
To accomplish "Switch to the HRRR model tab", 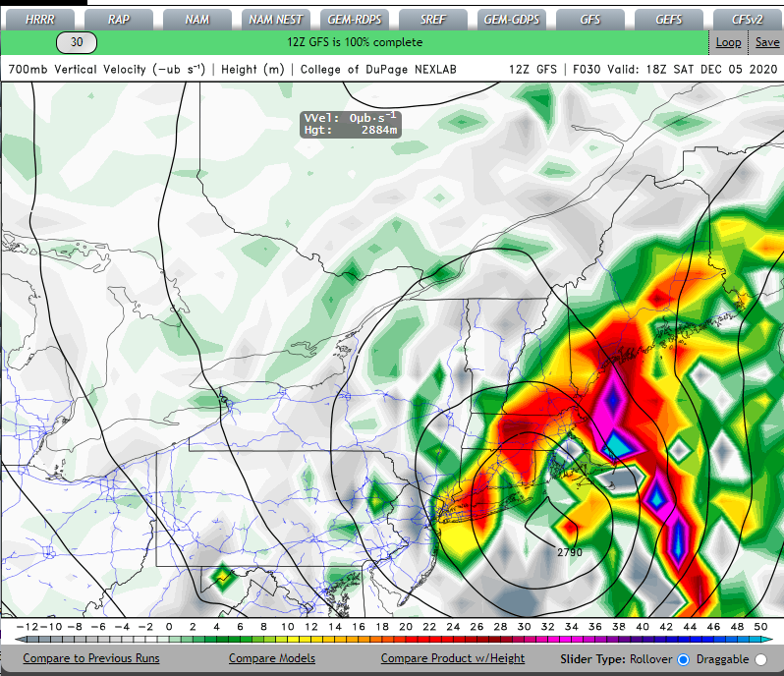I will [x=40, y=20].
